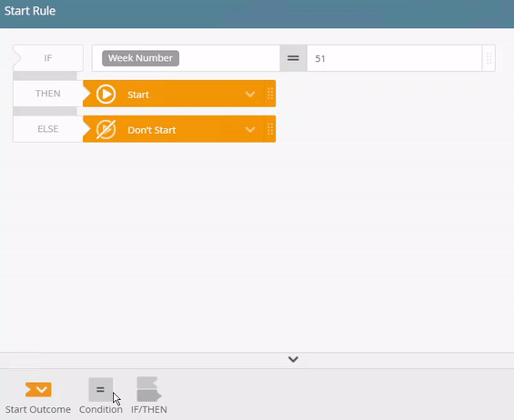Click the IF/THEN label text
Screen dimensions: 514x420
click(149, 409)
